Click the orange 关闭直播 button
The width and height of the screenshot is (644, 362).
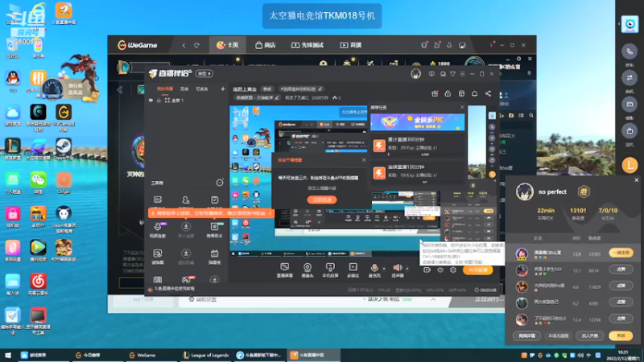477,270
